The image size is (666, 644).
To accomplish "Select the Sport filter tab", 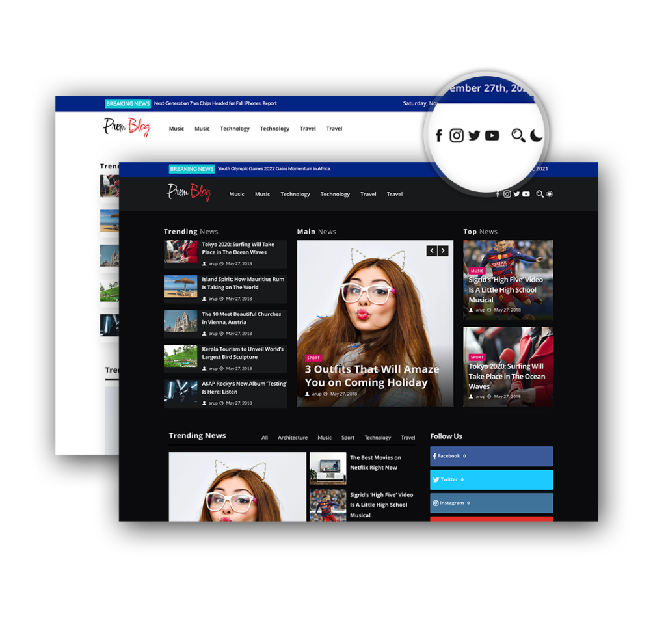I will (x=348, y=438).
